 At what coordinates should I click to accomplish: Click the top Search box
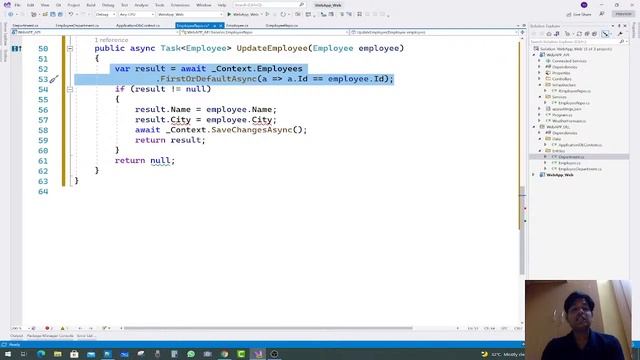click(x=269, y=5)
